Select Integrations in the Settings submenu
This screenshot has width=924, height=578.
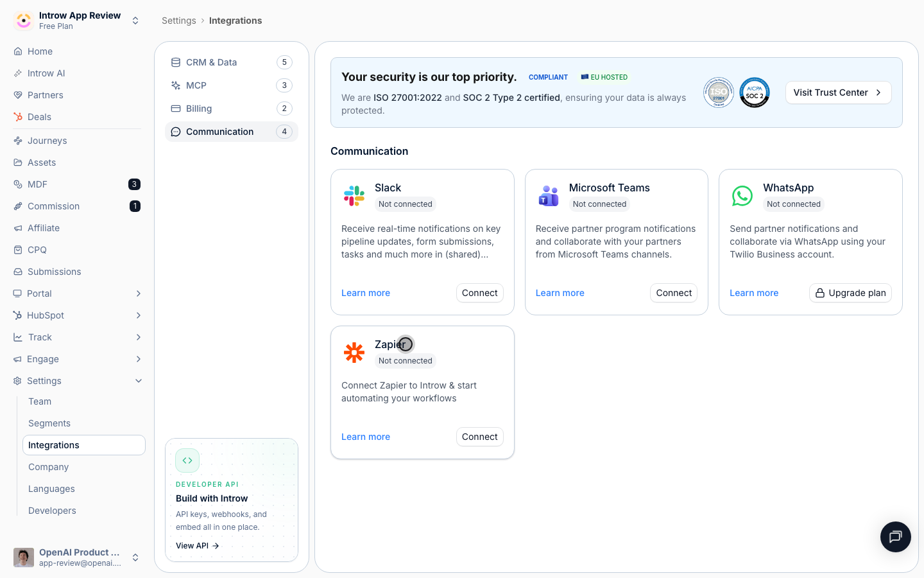coord(84,445)
